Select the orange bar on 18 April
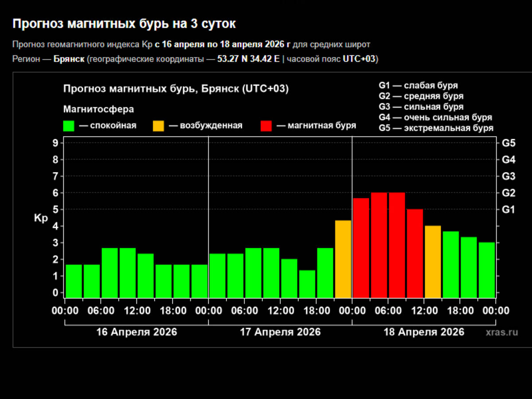Viewport: 532px width, 399px height. click(433, 262)
